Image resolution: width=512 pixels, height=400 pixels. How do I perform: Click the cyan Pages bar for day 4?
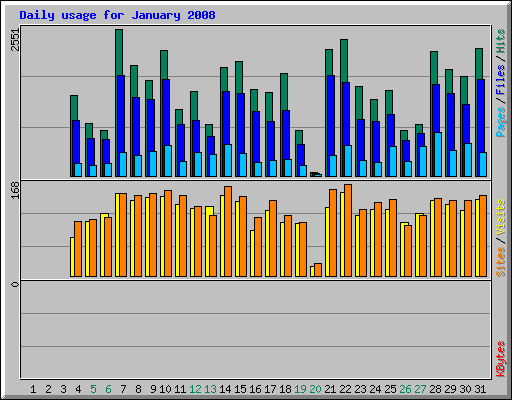point(78,170)
